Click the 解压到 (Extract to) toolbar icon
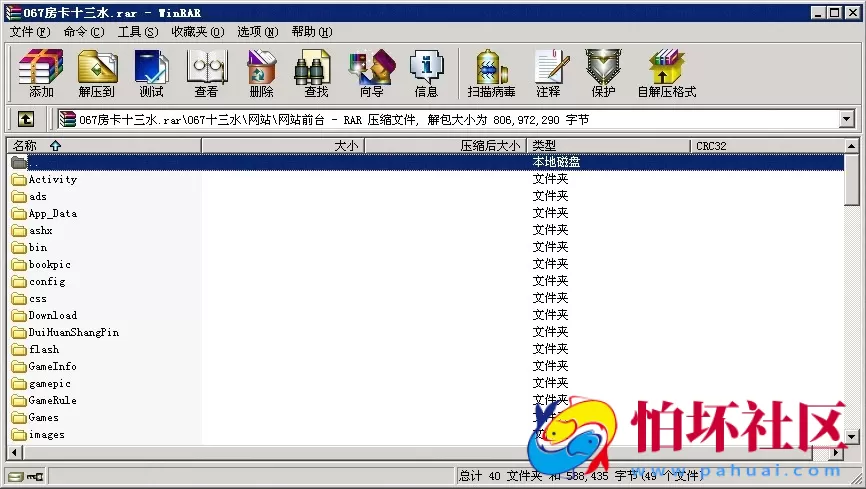The width and height of the screenshot is (866, 489). [x=97, y=73]
